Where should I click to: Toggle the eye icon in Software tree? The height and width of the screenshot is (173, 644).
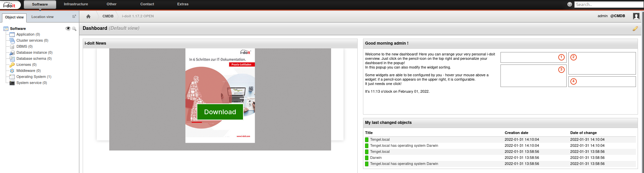[x=68, y=29]
